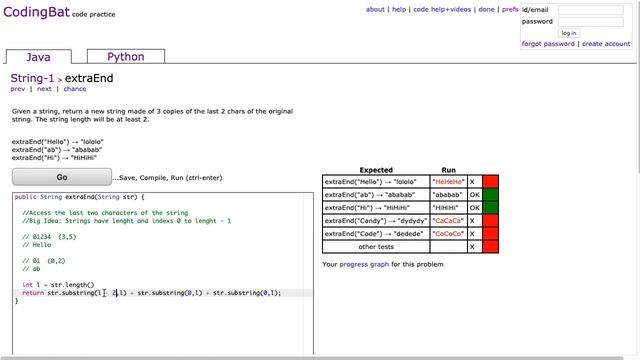Open code help+videos link
Viewport: 640px width, 360px height.
pos(442,9)
